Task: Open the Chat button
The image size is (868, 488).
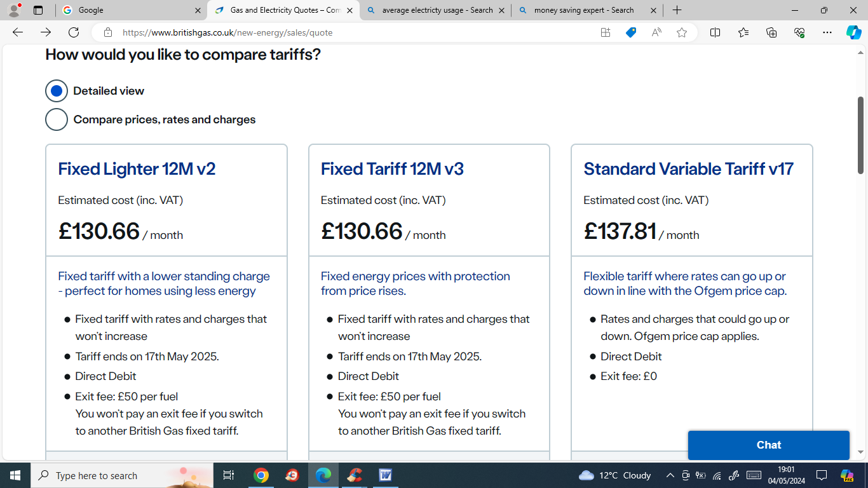Action: coord(768,445)
